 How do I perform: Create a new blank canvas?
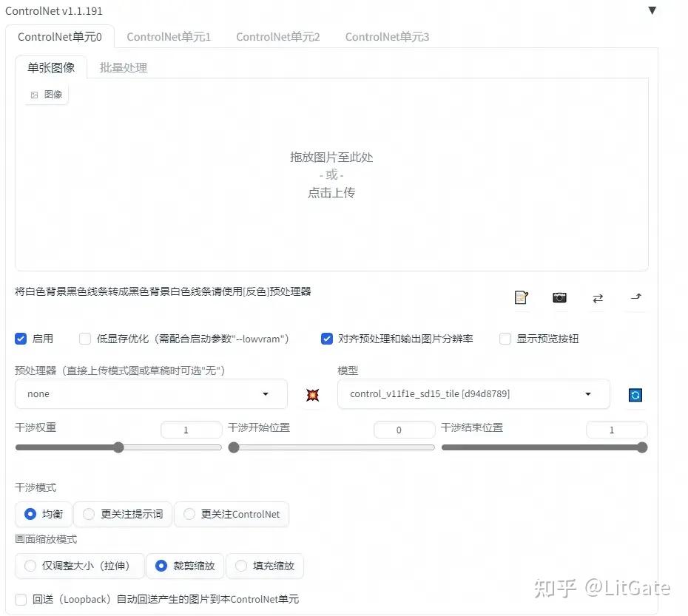[521, 297]
